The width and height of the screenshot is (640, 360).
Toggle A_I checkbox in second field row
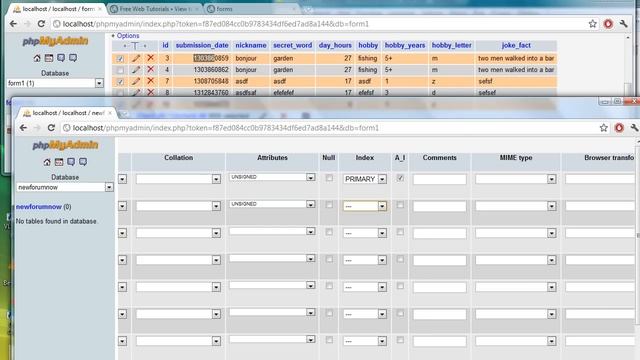(x=400, y=205)
